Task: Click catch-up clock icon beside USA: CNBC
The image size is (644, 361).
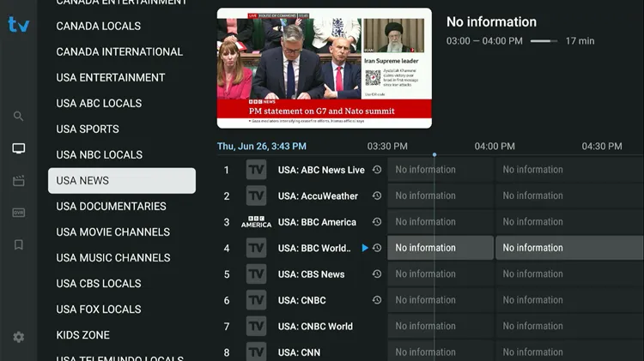Action: tap(376, 300)
